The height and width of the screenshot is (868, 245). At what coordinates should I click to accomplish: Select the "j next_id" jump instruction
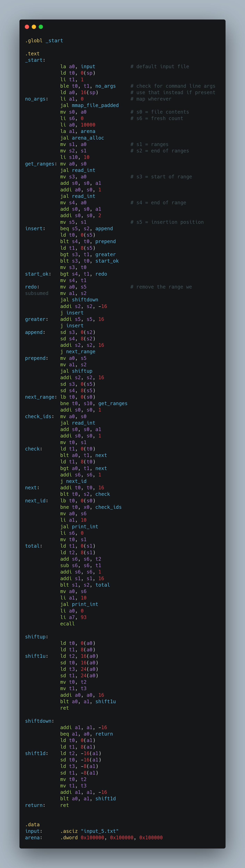coord(73,481)
